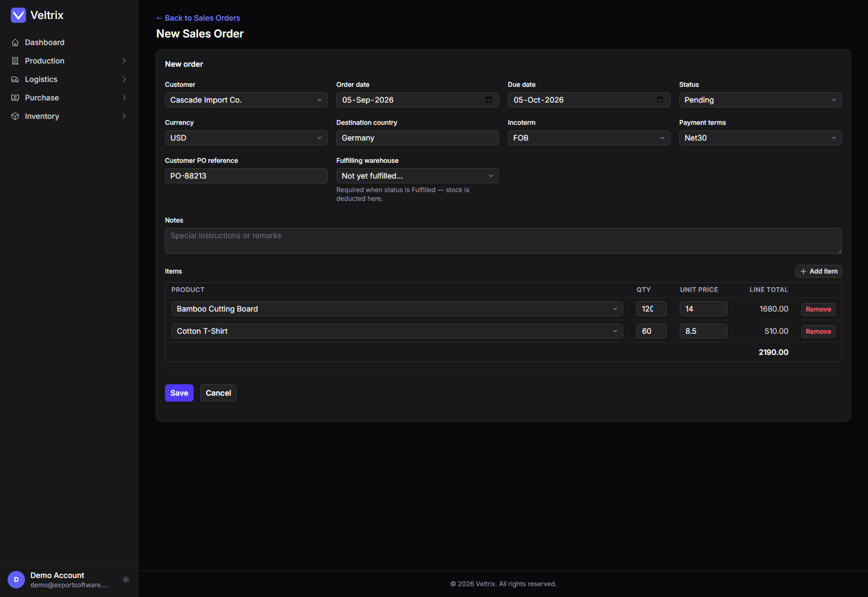Click the Demo Account name
Viewport: 868px width, 597px height.
(57, 575)
